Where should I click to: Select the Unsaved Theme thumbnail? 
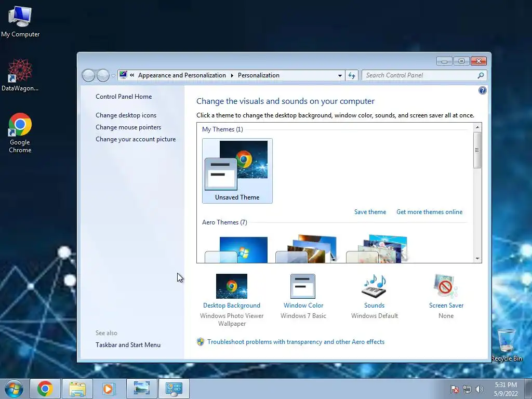click(x=237, y=170)
